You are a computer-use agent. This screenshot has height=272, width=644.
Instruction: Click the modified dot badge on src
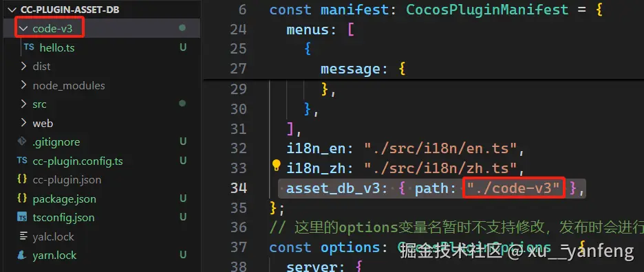(x=182, y=104)
